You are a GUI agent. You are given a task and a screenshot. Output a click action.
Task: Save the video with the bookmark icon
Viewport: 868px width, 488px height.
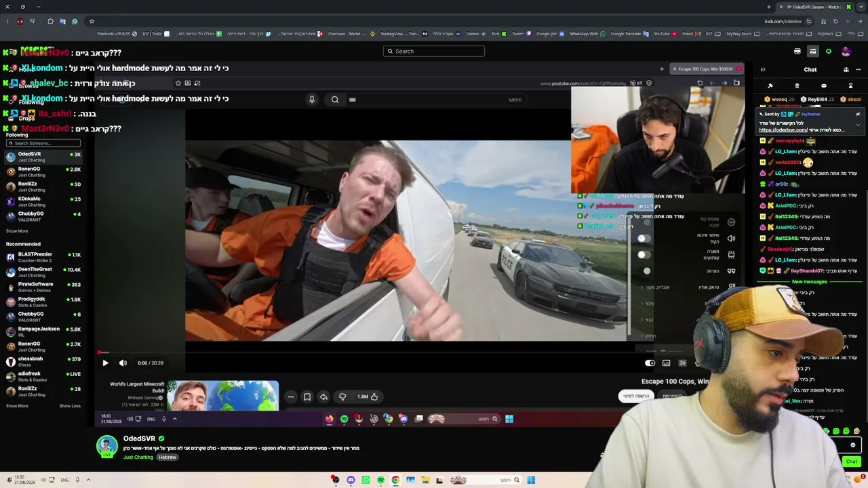(x=307, y=396)
